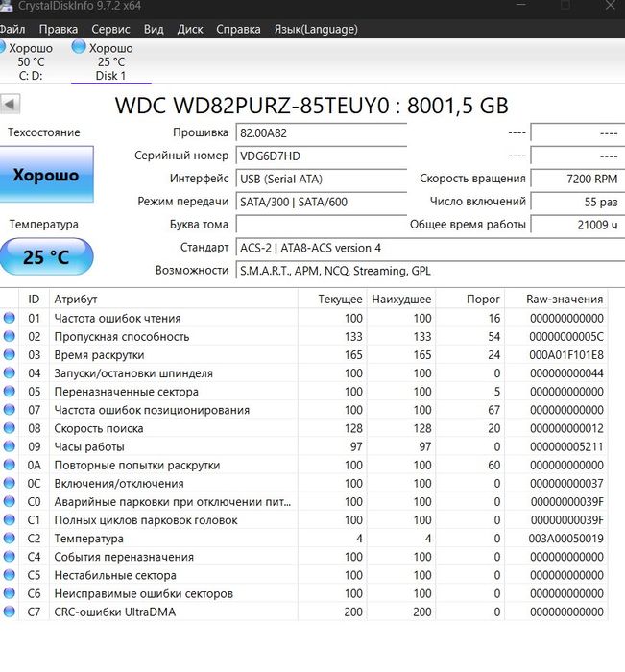625x672 pixels.
Task: Click the empty Буква тома field
Action: coord(321,225)
